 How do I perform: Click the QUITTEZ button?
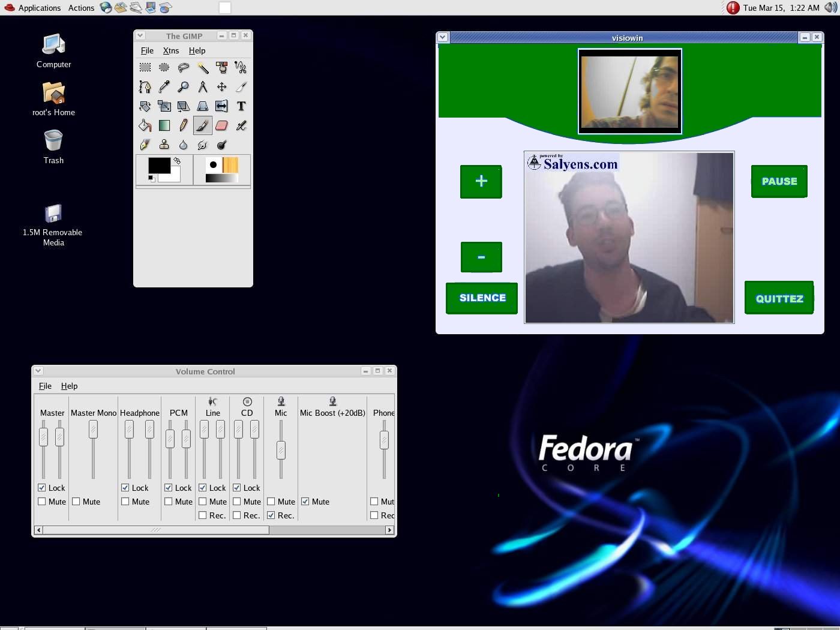pos(779,298)
